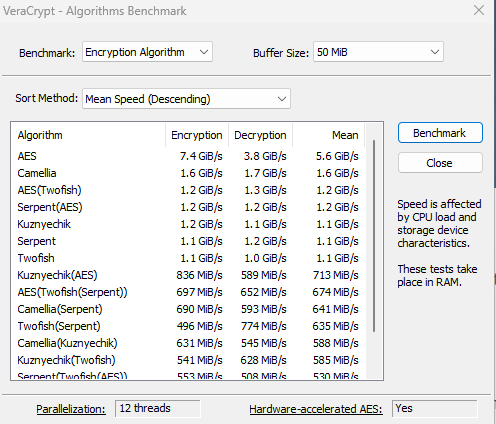Select the Kuznyechik row
This screenshot has height=424, width=496.
coord(188,224)
